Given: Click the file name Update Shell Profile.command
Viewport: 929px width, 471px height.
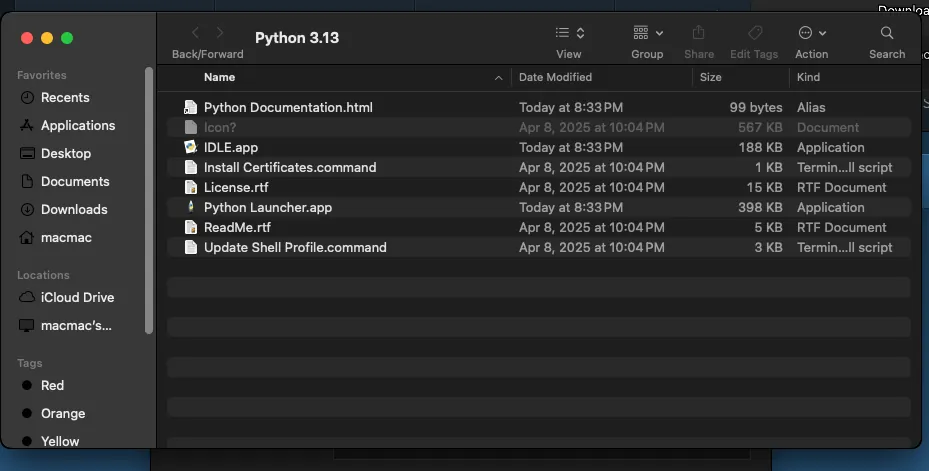Looking at the screenshot, I should [295, 247].
